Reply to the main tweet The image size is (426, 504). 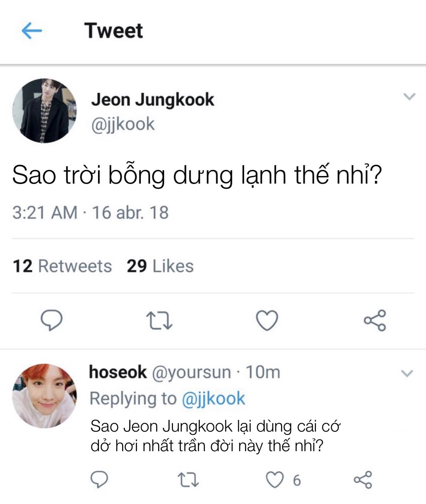coord(52,321)
